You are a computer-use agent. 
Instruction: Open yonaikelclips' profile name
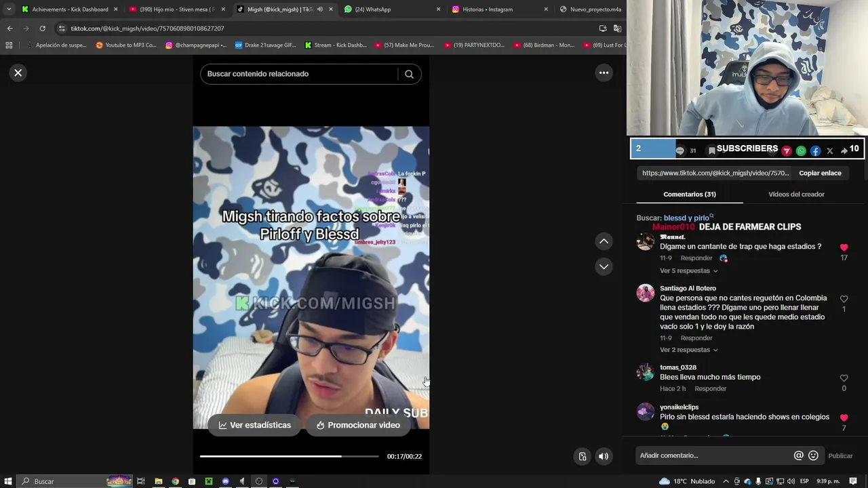(x=679, y=407)
